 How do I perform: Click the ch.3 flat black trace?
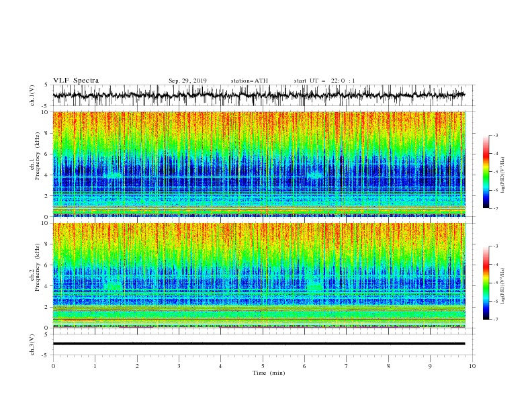(x=259, y=344)
